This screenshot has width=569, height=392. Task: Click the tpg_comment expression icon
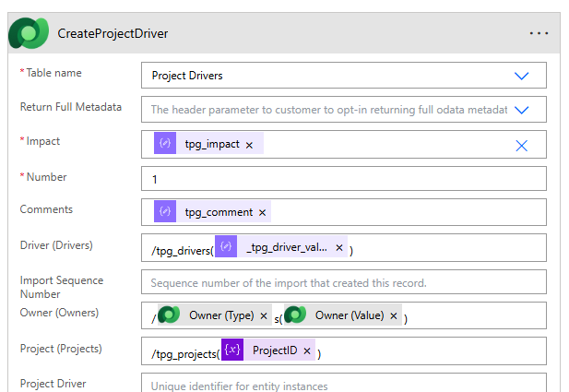click(x=165, y=211)
